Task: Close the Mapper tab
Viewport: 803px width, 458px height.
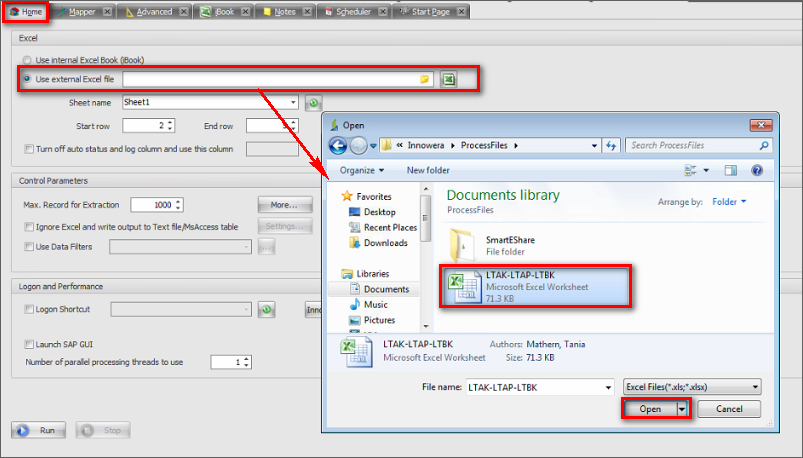Action: 107,11
